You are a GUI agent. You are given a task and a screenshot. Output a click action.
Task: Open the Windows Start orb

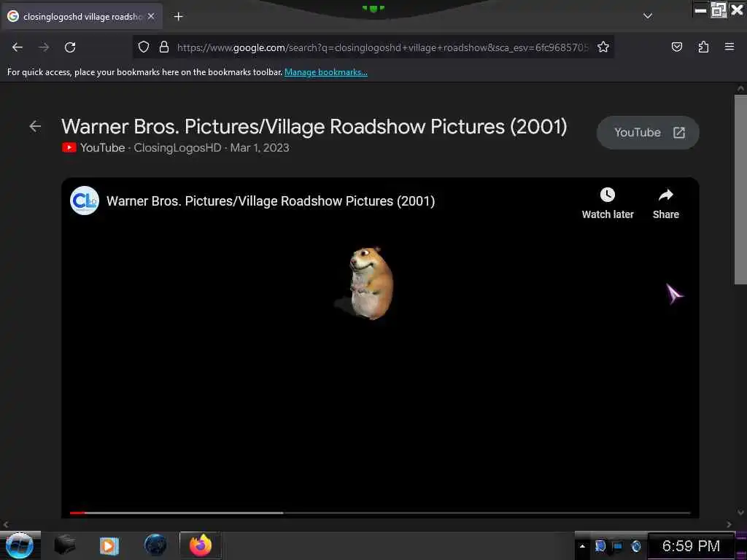click(20, 545)
